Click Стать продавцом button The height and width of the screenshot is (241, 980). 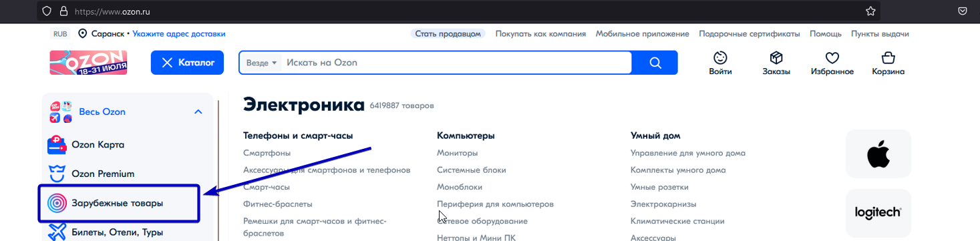point(448,33)
